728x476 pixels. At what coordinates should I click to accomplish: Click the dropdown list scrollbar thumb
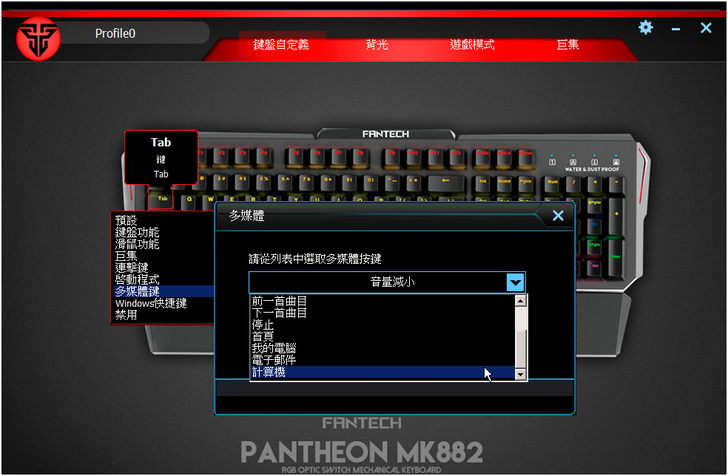click(x=520, y=349)
